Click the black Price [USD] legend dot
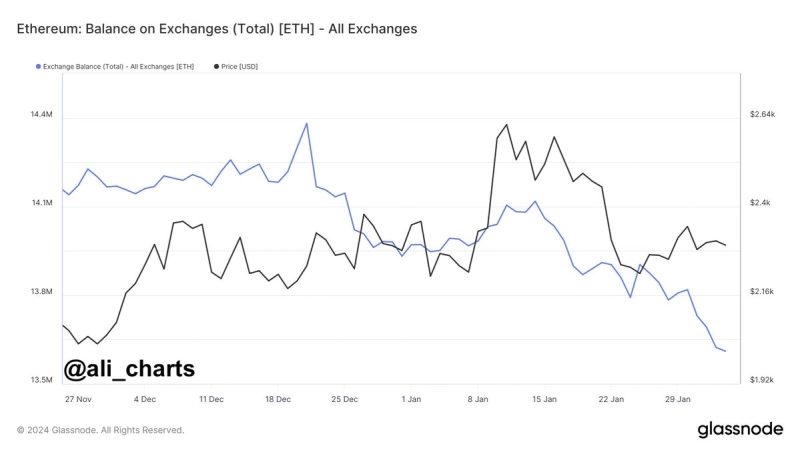This screenshot has height=450, width=800. tap(217, 66)
